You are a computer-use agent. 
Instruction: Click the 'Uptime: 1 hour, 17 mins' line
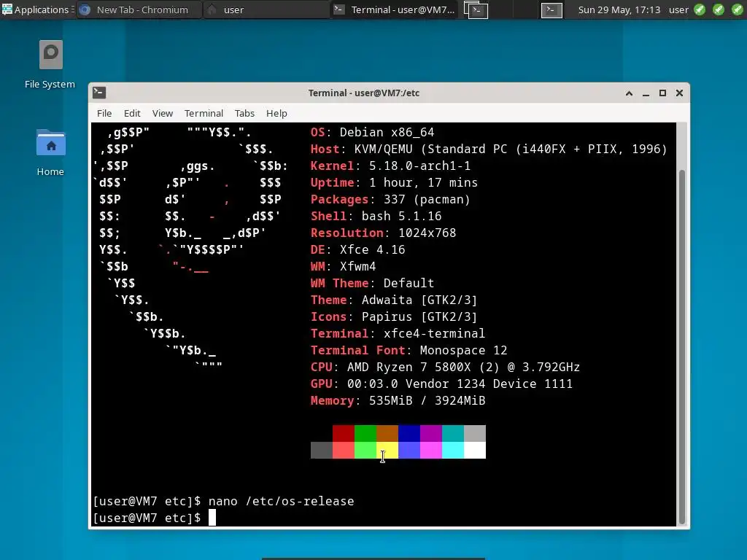coord(394,182)
